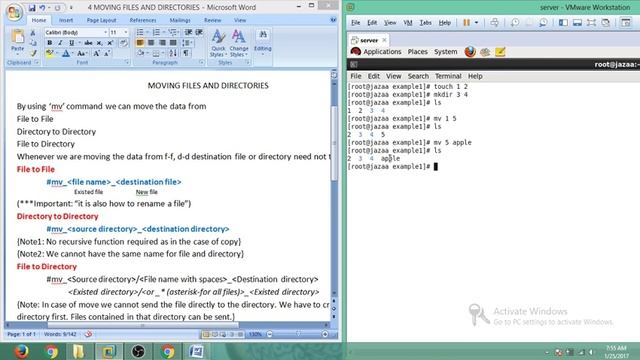Click the Paste button in Word
The width and height of the screenshot is (640, 360).
click(18, 42)
